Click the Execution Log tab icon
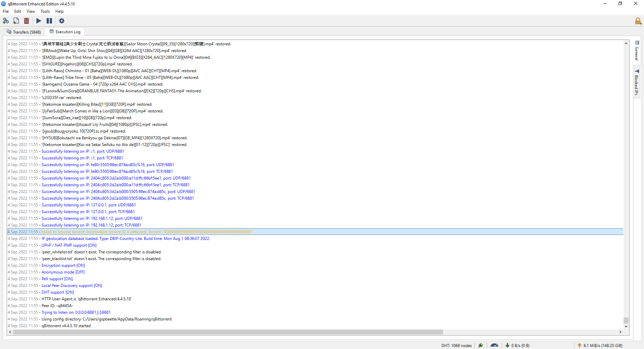644x349 pixels. point(52,32)
